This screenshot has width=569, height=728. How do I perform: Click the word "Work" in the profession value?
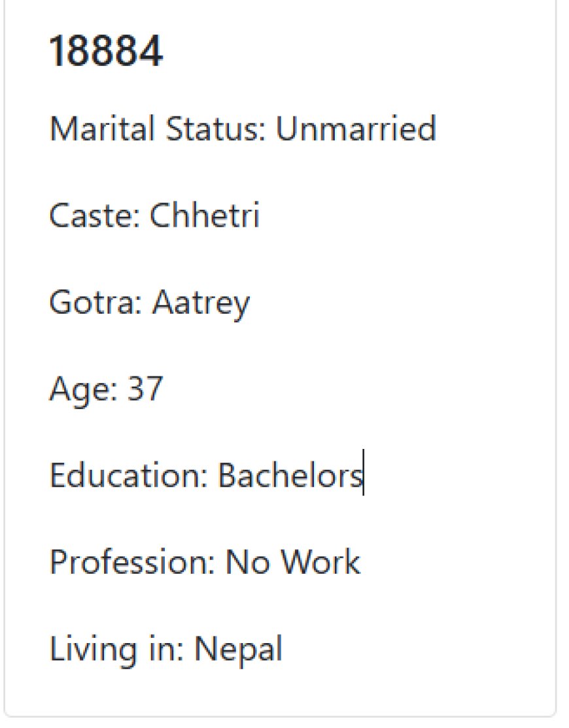(320, 562)
